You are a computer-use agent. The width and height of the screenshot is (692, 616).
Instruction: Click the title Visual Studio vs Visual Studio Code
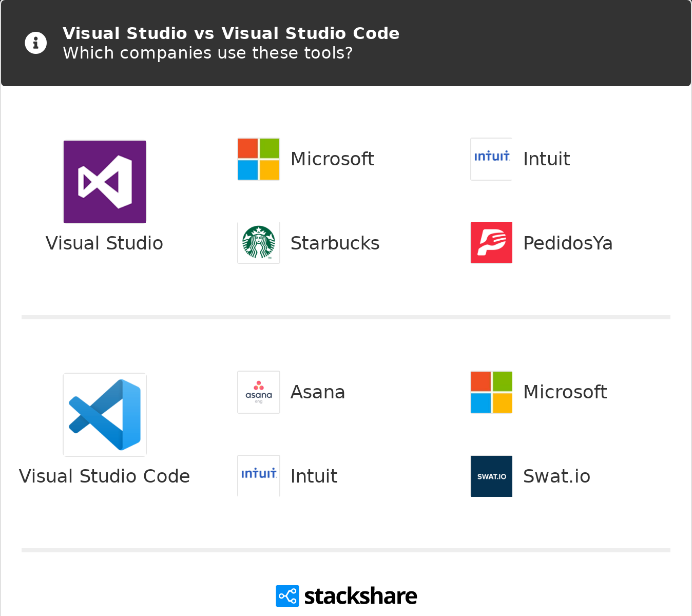[231, 33]
